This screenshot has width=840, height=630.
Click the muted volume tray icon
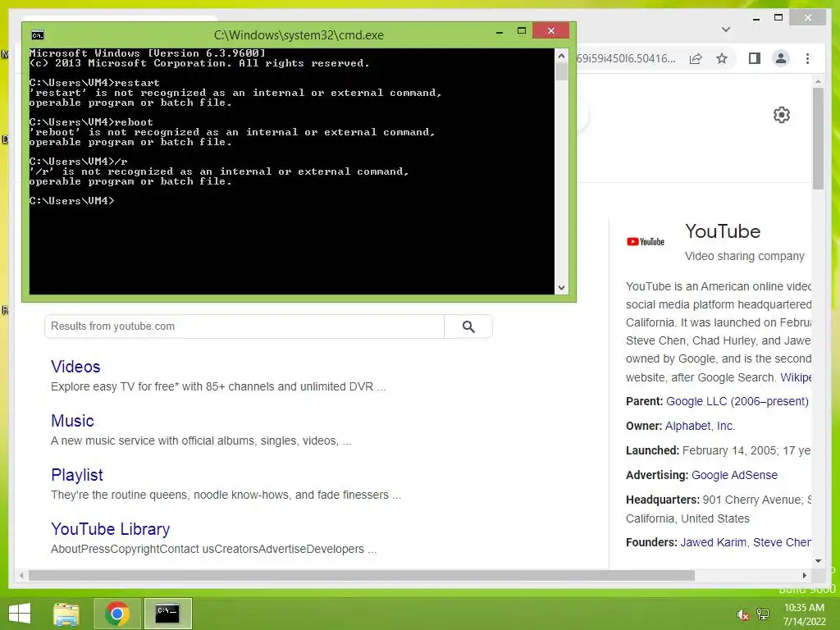pyautogui.click(x=742, y=614)
